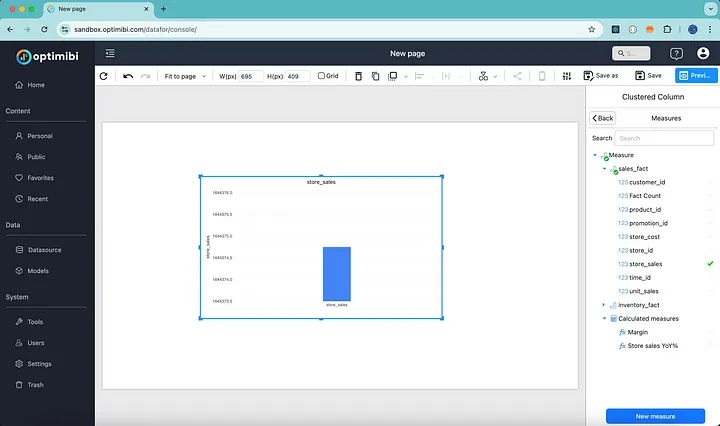
Task: Open the shapes dropdown arrow
Action: (495, 77)
